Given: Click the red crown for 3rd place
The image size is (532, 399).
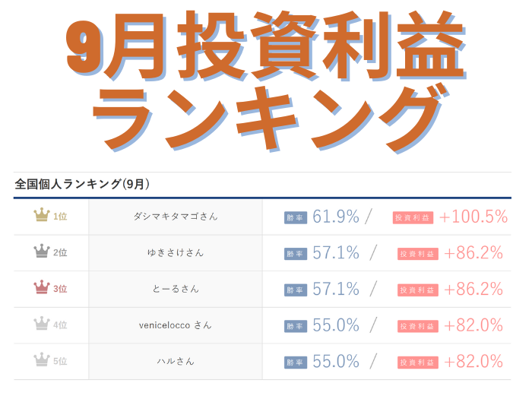Looking at the screenshot, I should [42, 289].
